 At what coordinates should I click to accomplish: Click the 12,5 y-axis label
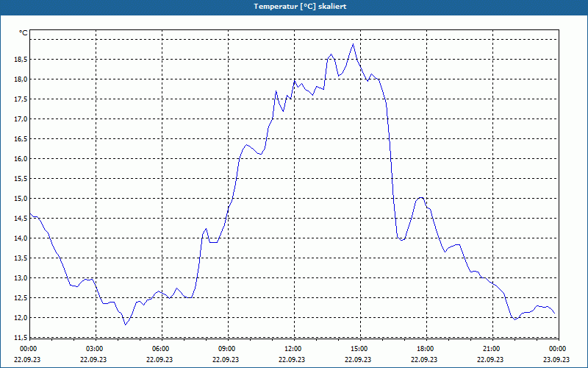click(x=20, y=298)
